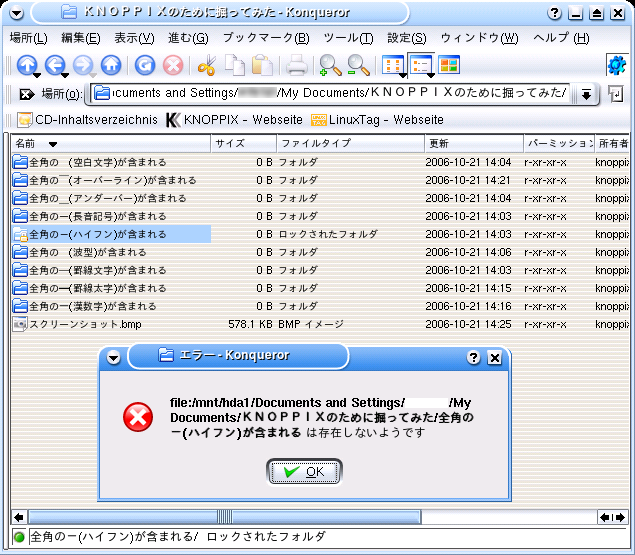Stop loading with red X toolbar icon
This screenshot has width=635, height=555.
point(173,65)
